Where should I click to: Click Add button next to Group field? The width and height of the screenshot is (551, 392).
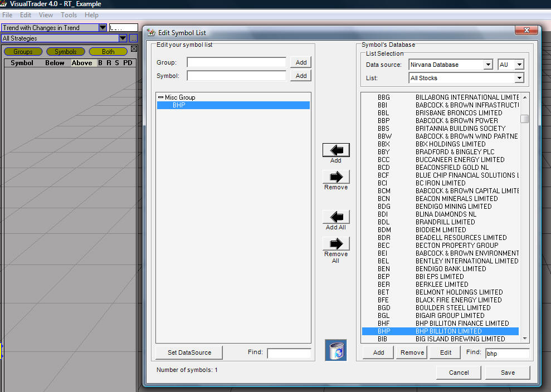point(301,62)
